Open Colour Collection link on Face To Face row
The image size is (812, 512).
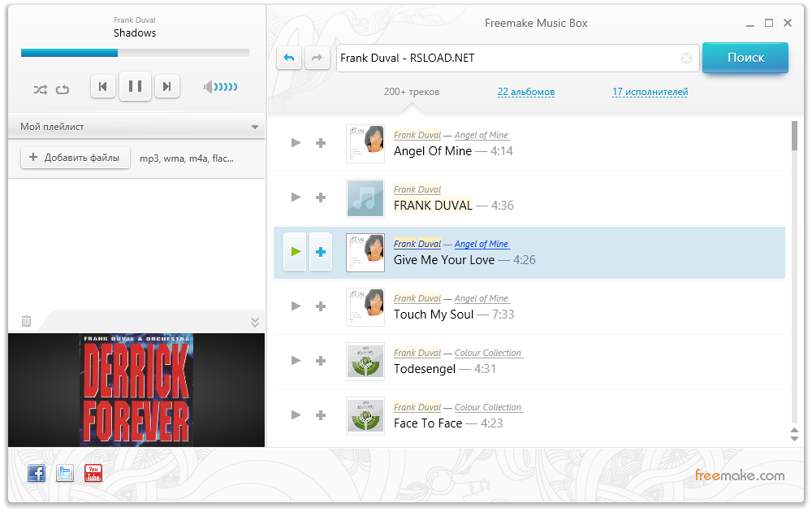tap(488, 407)
